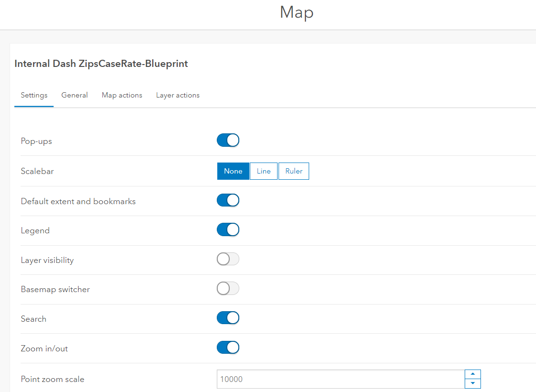Click the Map heading text
The height and width of the screenshot is (392, 536).
(297, 12)
